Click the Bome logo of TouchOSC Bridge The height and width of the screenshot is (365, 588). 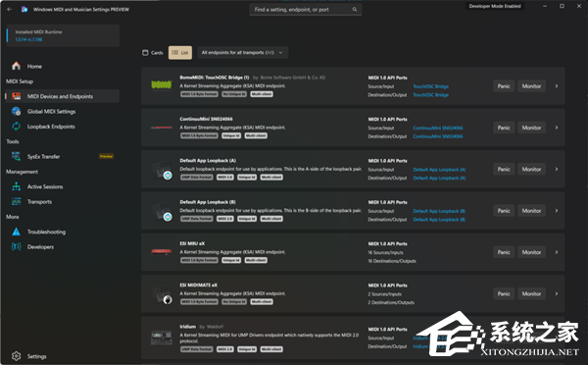(162, 85)
